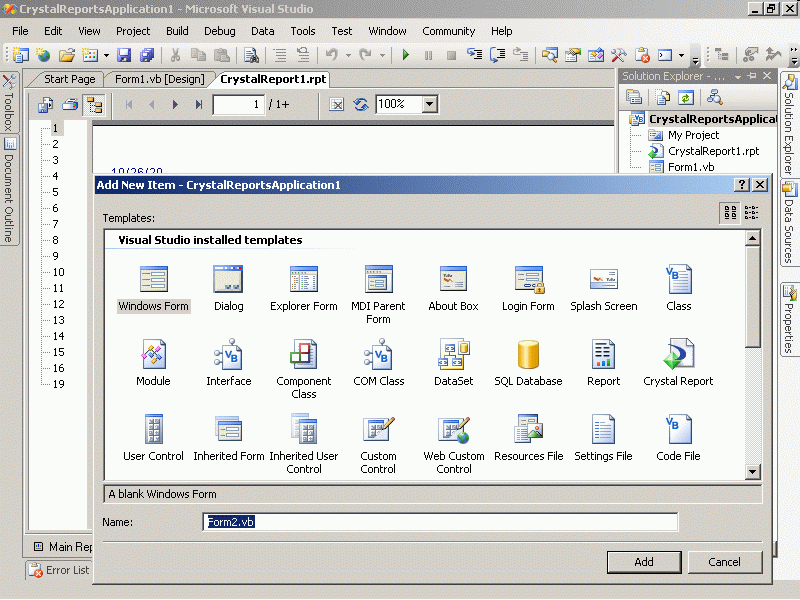800x600 pixels.
Task: Choose the Resources File template
Action: pyautogui.click(x=529, y=438)
